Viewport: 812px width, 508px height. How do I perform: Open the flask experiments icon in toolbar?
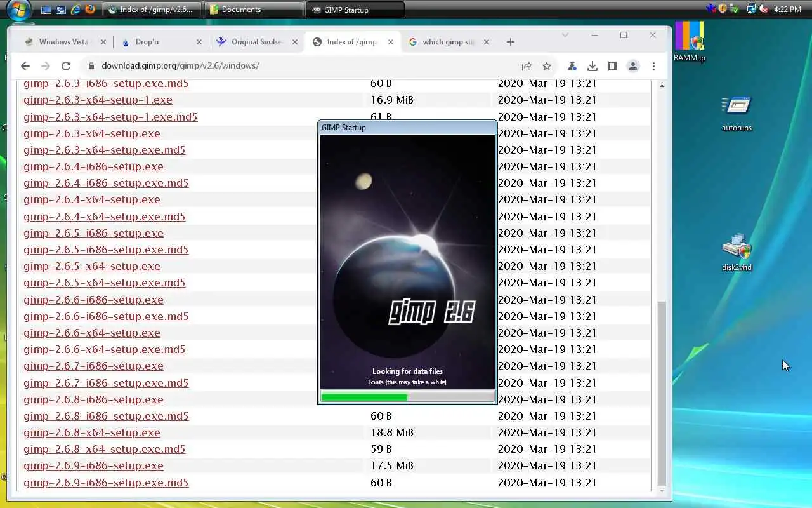pos(572,66)
